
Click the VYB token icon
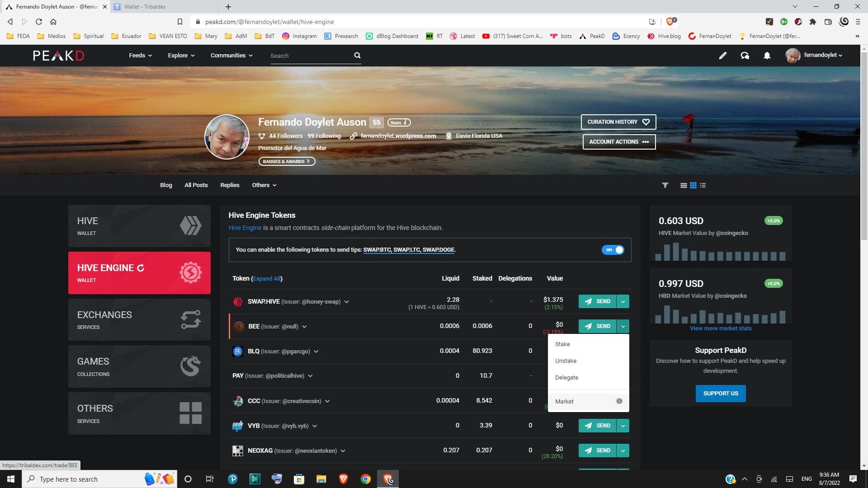238,426
